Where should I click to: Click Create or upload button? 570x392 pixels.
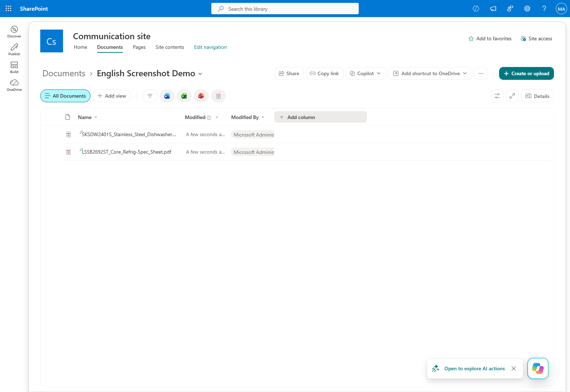(x=527, y=73)
